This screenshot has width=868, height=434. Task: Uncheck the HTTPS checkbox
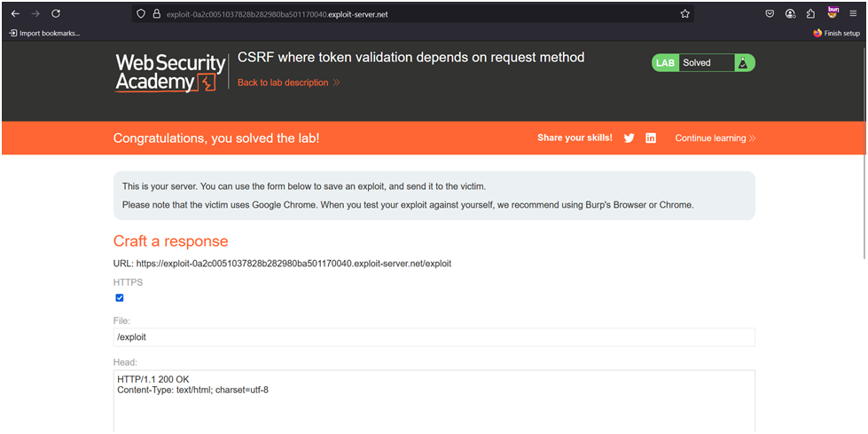click(x=120, y=297)
